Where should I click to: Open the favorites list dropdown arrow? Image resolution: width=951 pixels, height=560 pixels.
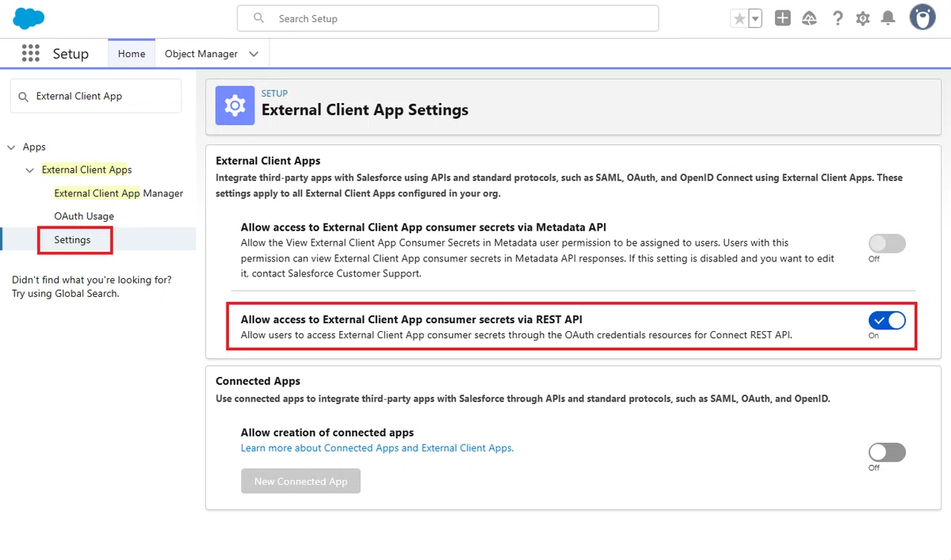coord(755,19)
